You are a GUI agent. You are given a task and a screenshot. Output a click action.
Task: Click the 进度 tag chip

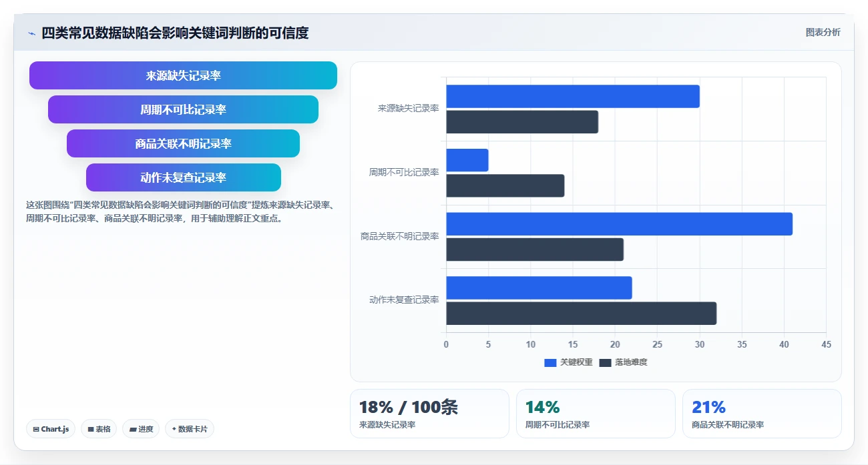[x=141, y=429]
